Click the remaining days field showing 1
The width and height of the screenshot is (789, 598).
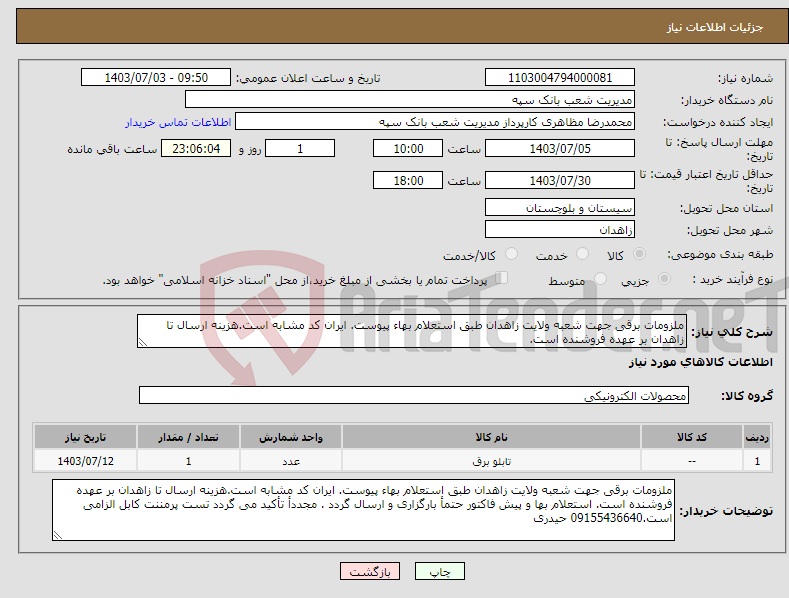(x=300, y=148)
